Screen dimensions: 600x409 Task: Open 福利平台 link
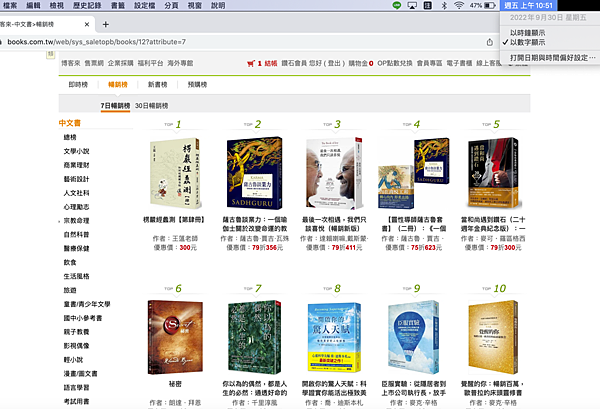point(150,63)
